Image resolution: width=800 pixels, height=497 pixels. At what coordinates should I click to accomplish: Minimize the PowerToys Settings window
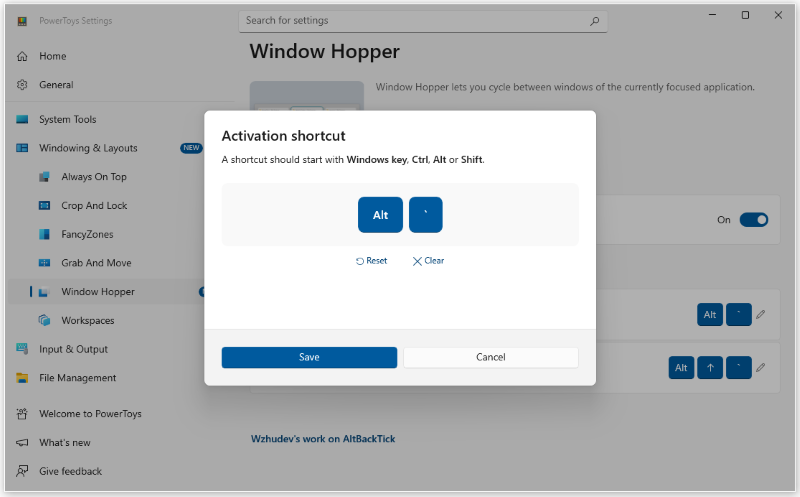(x=712, y=15)
